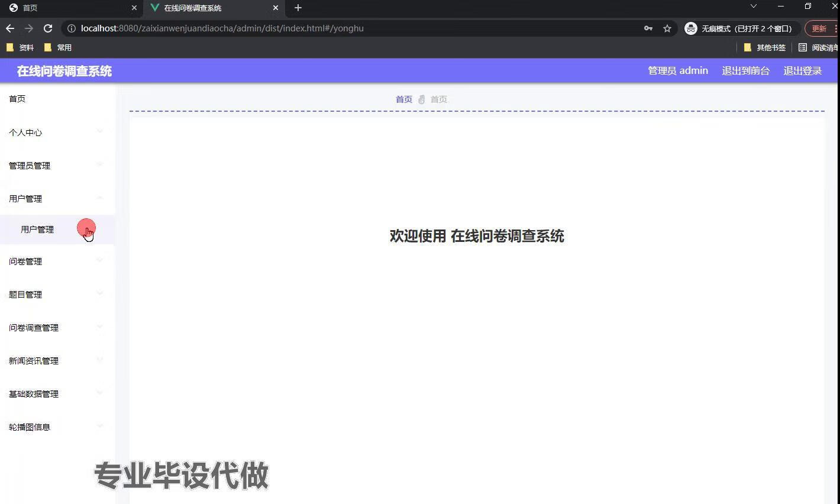This screenshot has width=840, height=504.
Task: Reload the current page
Action: [48, 28]
